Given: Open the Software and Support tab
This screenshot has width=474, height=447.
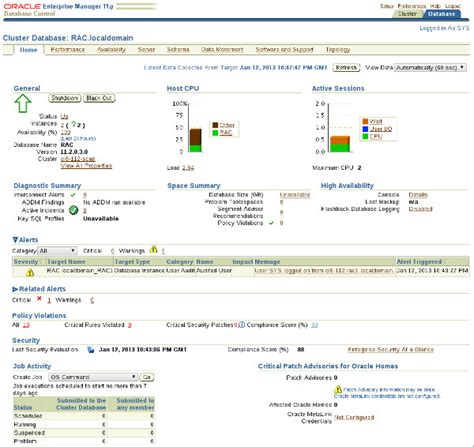Looking at the screenshot, I should (x=284, y=49).
